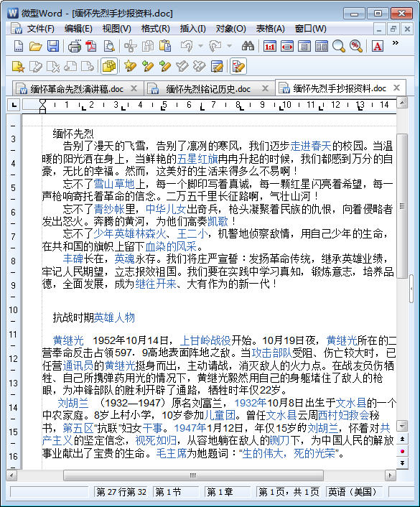
Task: Open font settings with the red A icon
Action: (378, 46)
